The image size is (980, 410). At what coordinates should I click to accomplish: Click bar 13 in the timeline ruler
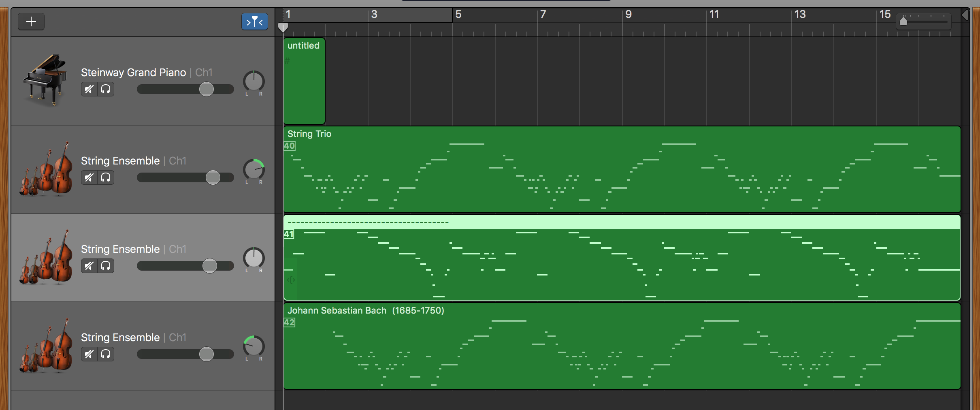[x=800, y=15]
